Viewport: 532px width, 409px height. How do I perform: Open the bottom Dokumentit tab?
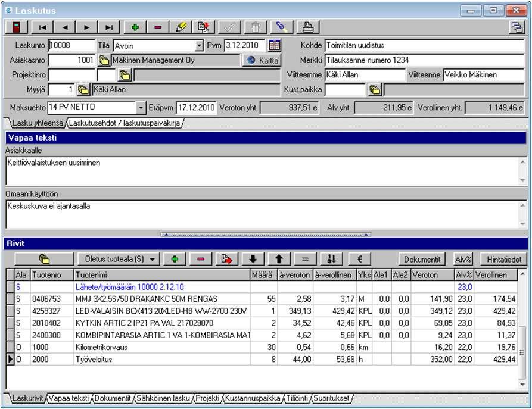pos(113,398)
